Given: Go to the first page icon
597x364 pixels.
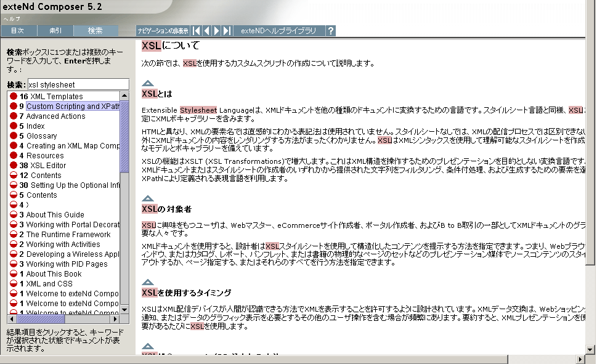Looking at the screenshot, I should pyautogui.click(x=197, y=31).
